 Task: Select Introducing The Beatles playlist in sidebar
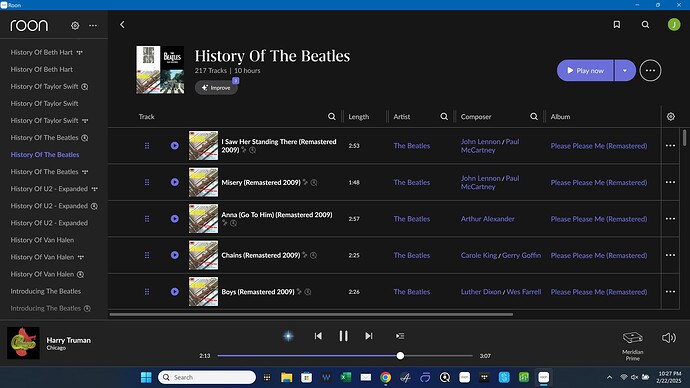click(x=46, y=291)
